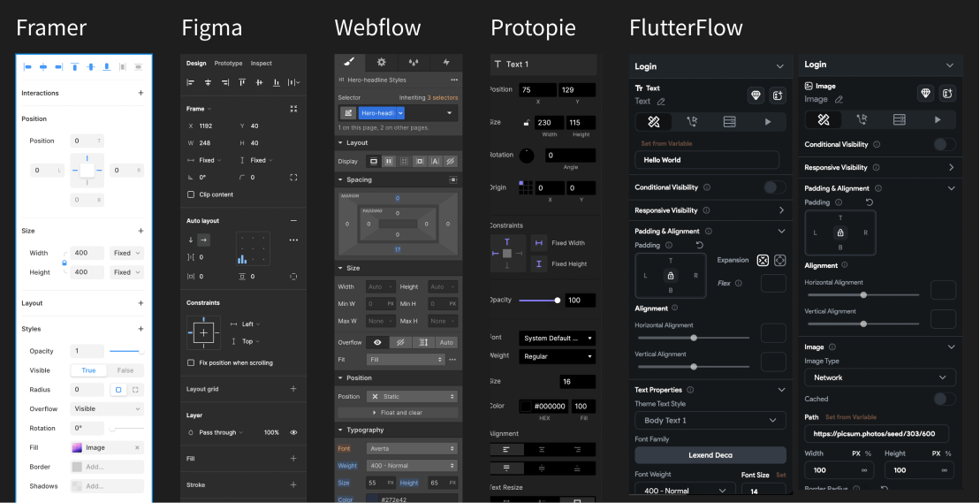
Task: Click the Lexend Deca font family button
Action: click(710, 455)
